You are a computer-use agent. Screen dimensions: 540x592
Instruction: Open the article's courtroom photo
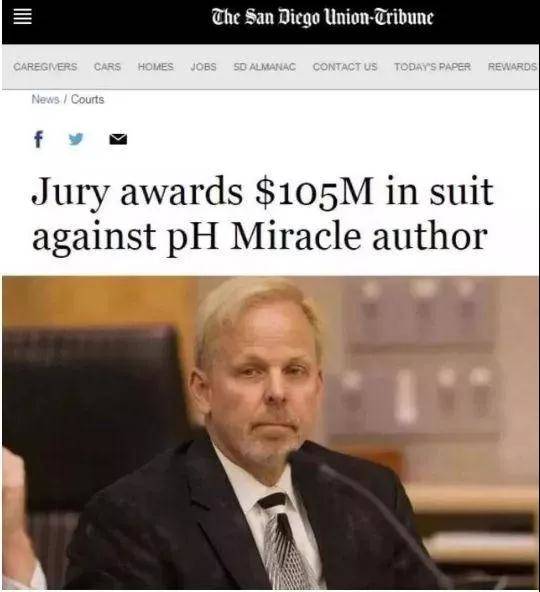click(270, 433)
